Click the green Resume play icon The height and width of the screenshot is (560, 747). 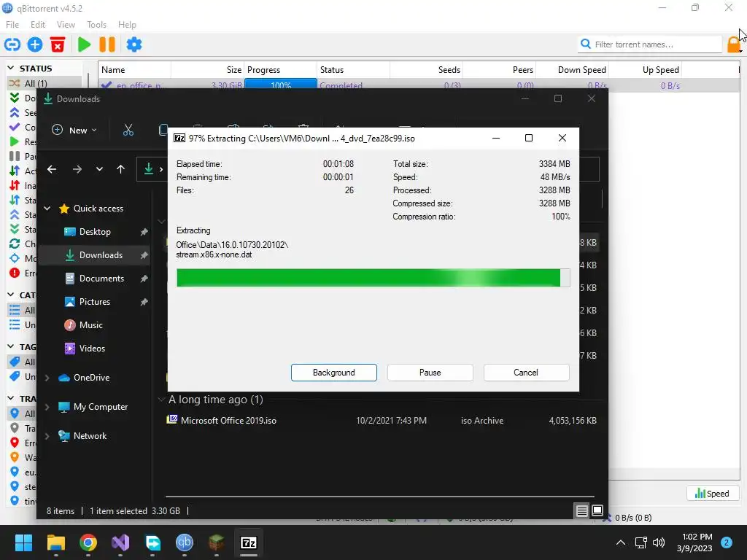click(x=85, y=44)
